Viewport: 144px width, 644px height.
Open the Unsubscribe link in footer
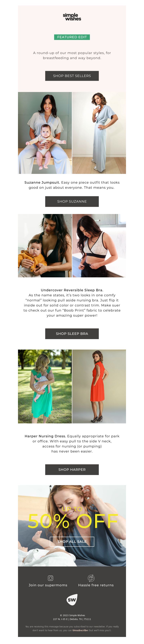click(x=80, y=630)
